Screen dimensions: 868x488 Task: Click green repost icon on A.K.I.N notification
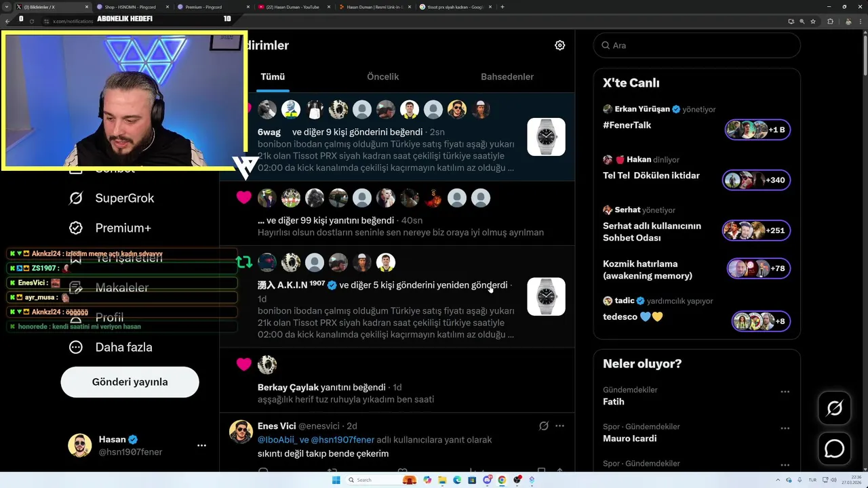coord(244,262)
